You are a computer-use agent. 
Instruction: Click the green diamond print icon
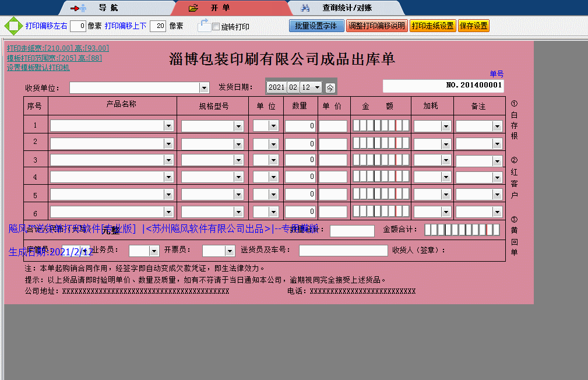(12, 26)
